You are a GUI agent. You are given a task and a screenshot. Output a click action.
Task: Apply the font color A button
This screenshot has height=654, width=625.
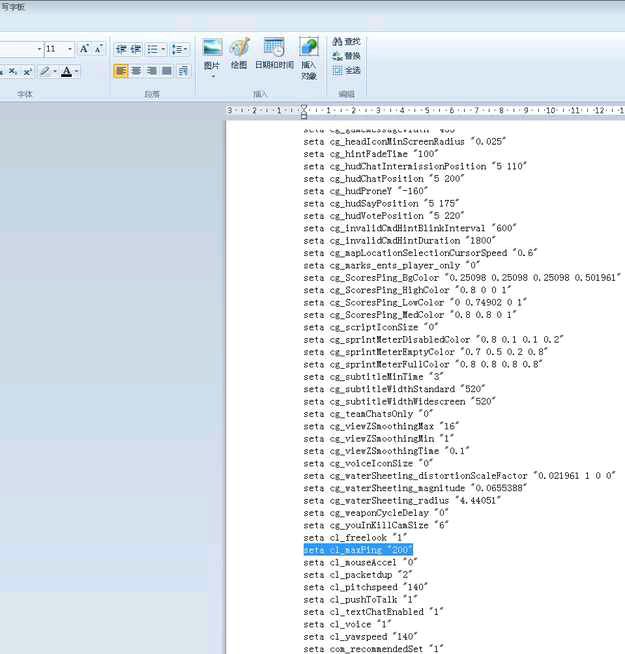66,72
